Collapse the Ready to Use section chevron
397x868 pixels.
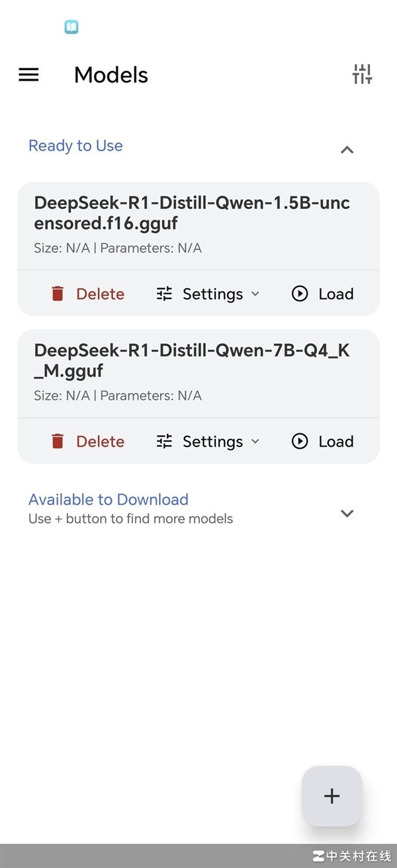[x=347, y=150]
